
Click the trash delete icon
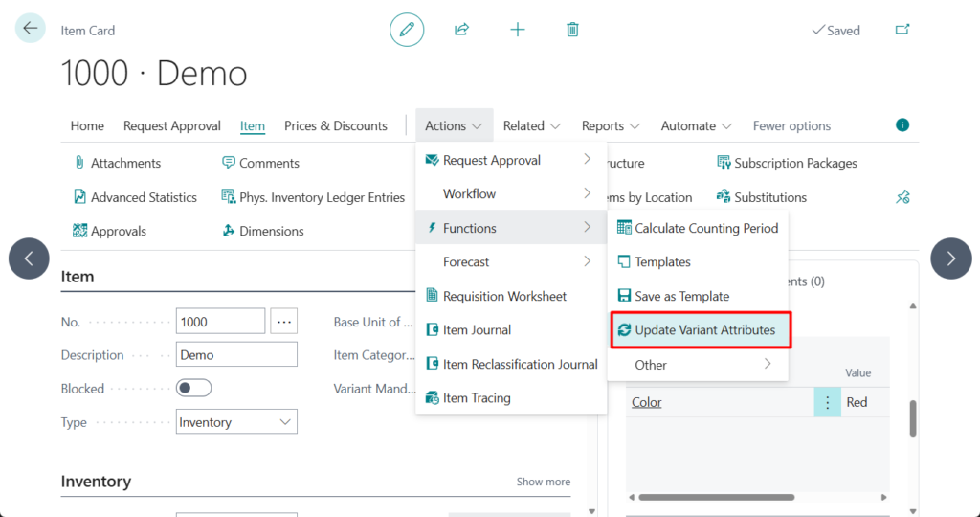click(572, 30)
